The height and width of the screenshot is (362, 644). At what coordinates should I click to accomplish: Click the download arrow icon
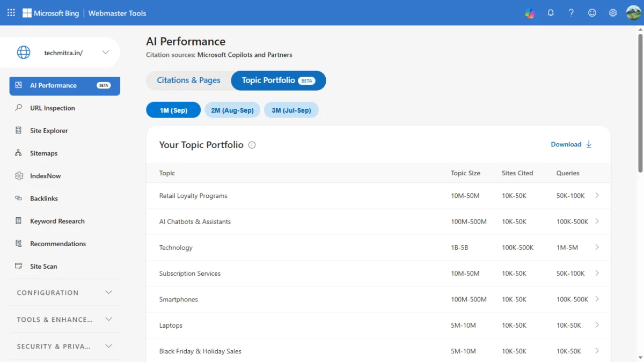(589, 144)
